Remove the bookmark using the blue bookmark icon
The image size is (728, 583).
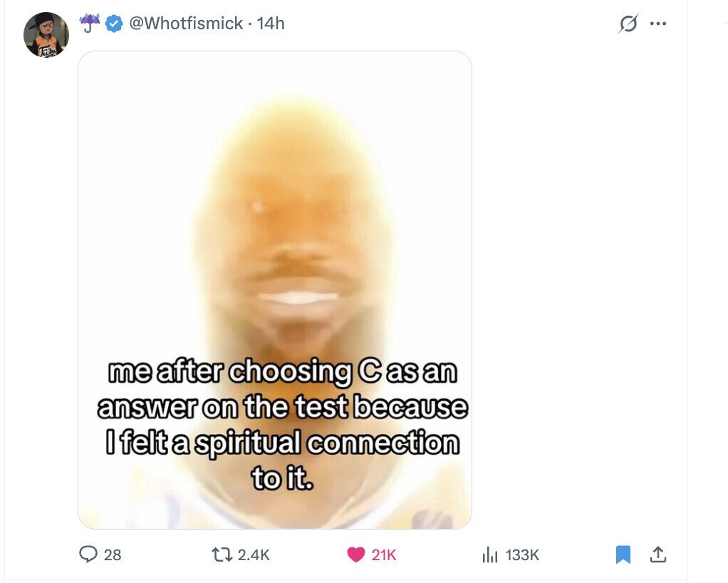623,554
